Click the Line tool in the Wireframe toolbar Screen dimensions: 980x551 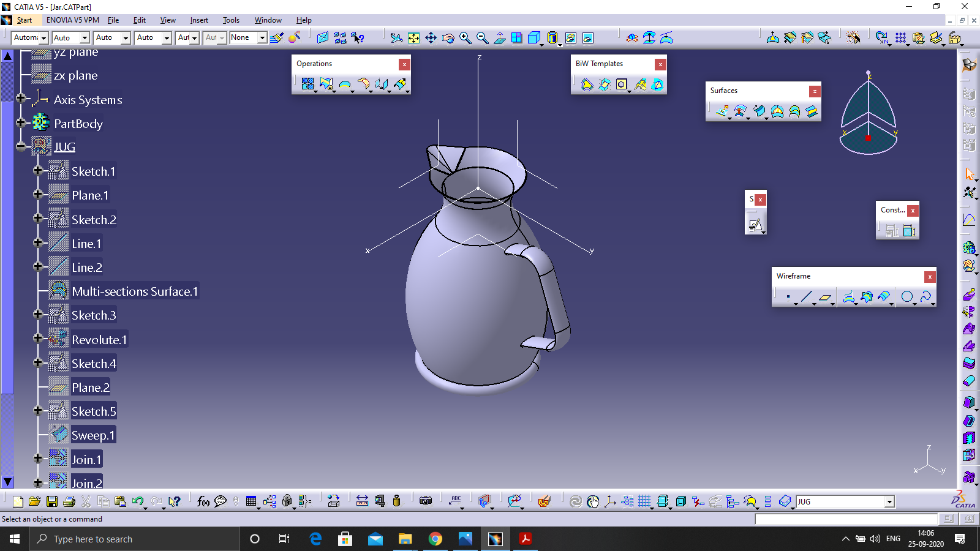(x=806, y=297)
